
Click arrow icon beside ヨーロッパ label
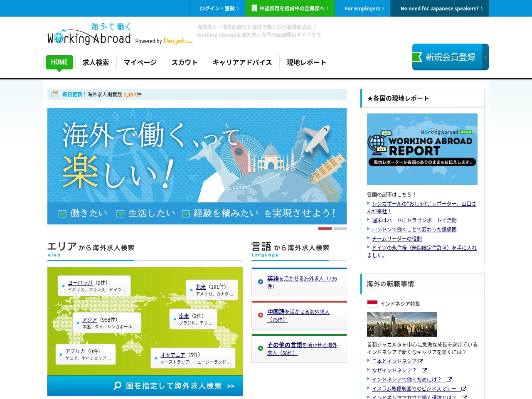(x=64, y=286)
